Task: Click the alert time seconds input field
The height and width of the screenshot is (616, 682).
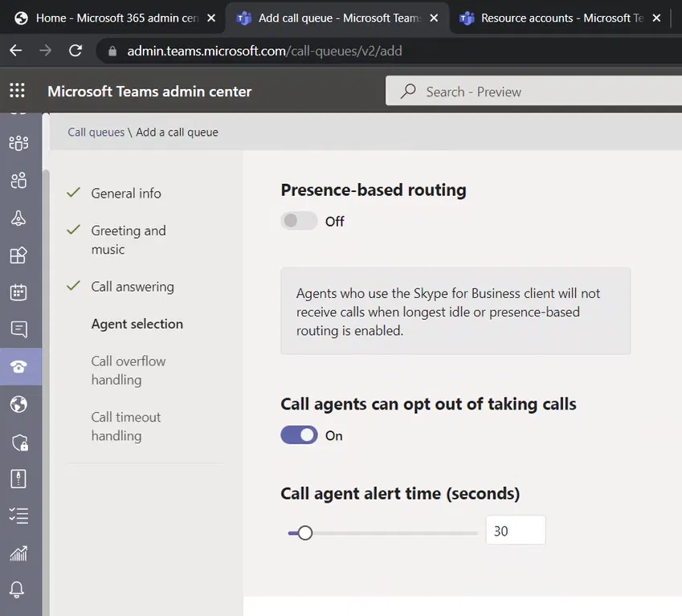Action: (515, 531)
